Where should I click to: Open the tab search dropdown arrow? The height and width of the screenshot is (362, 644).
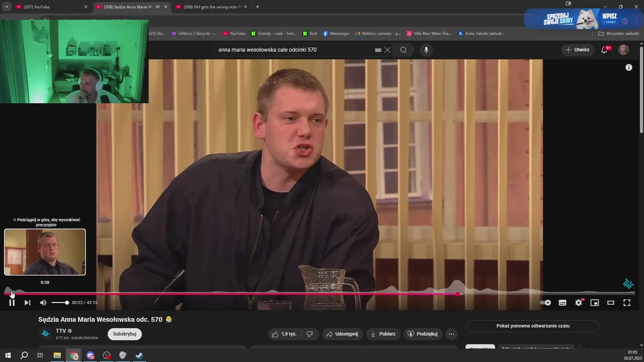coord(7,7)
